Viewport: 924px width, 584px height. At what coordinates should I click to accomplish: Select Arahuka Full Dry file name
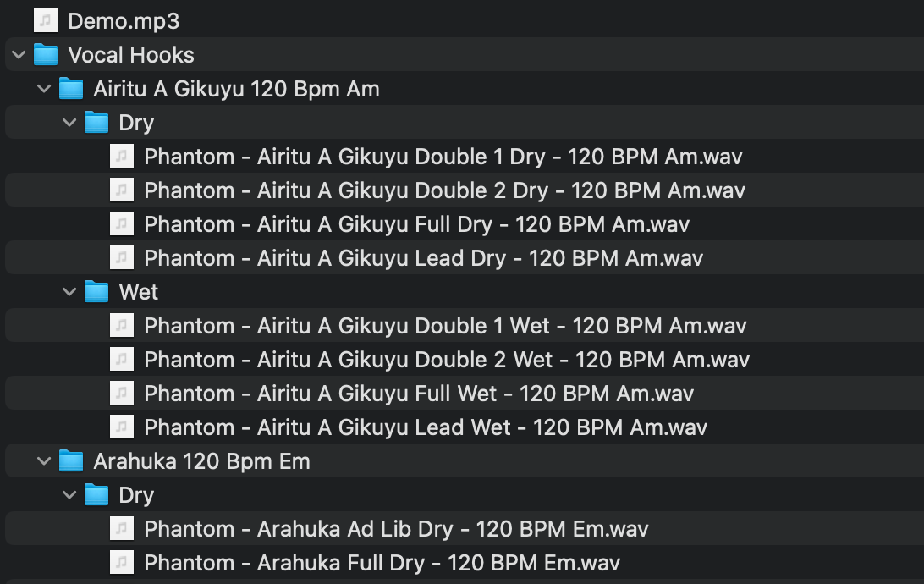(382, 563)
